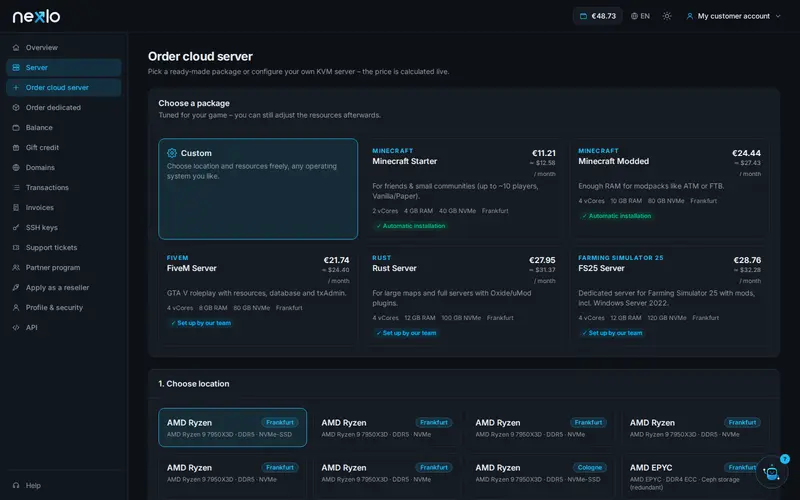Click the Apply as a reseller rocket icon
Image resolution: width=800 pixels, height=500 pixels.
16,287
